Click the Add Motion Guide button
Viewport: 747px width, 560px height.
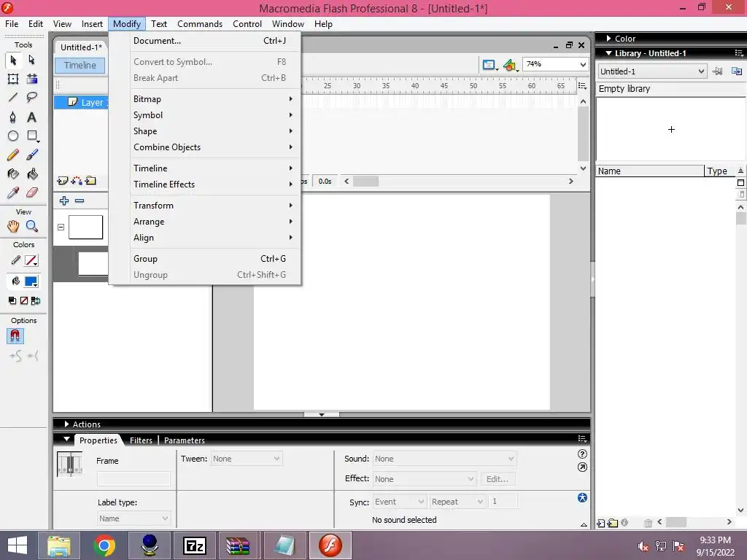(x=76, y=181)
